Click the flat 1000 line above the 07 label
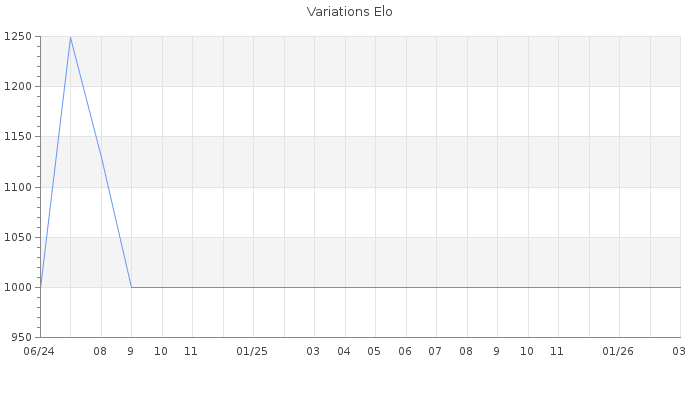 (435, 287)
